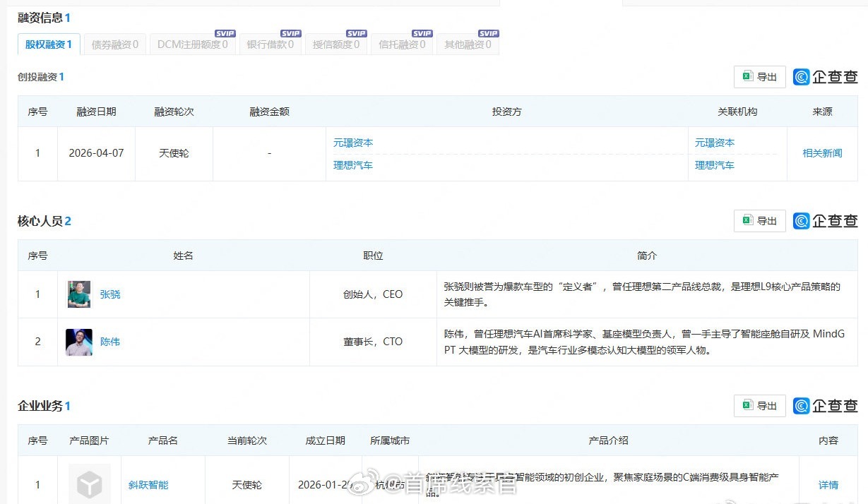
Task: Open 理想汽车 link in 关联机构 column
Action: coord(714,165)
